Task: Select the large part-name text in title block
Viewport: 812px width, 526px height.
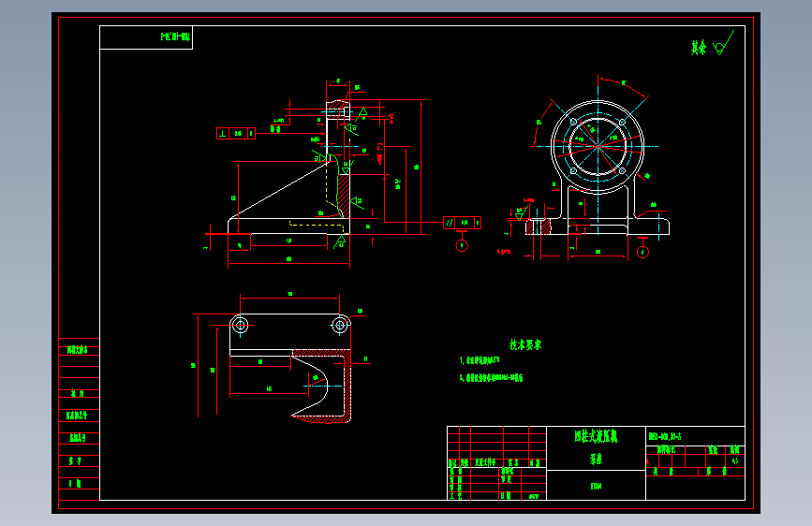Action: (x=596, y=436)
